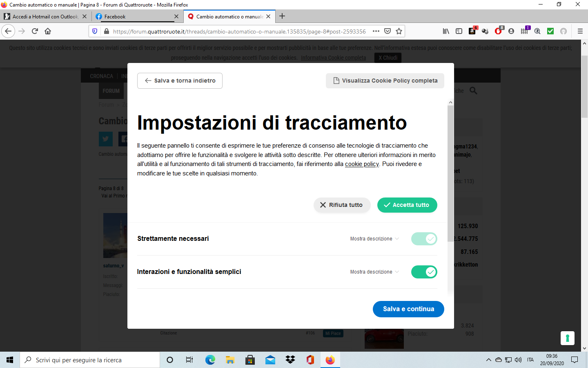
Task: Bookmark this page with the star
Action: (x=399, y=31)
